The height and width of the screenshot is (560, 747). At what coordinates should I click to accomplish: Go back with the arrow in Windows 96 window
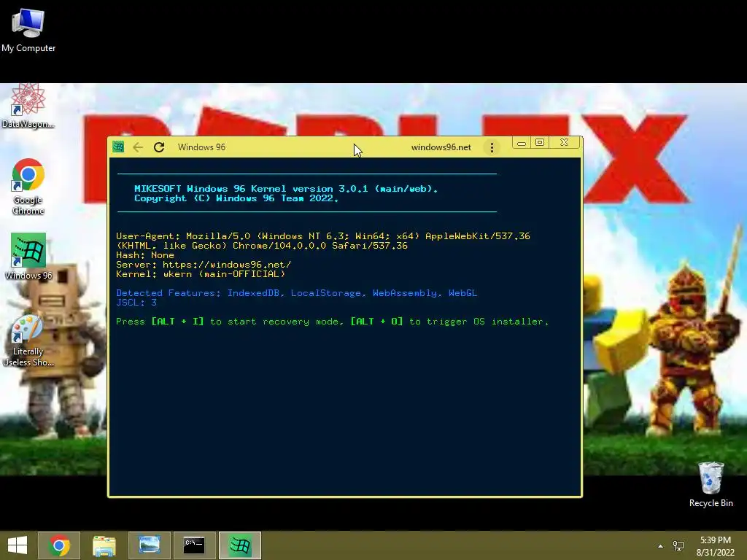(x=138, y=147)
